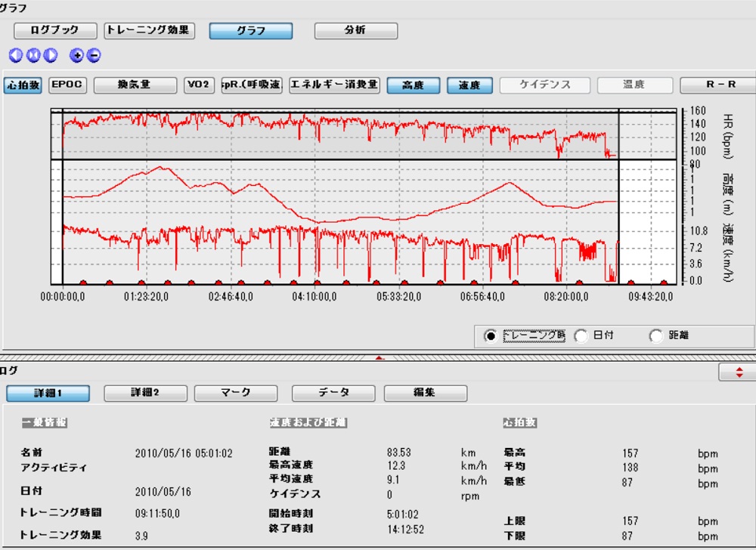756x550 pixels.
Task: Click the 08:20:00,0 time axis label
Action: [566, 297]
